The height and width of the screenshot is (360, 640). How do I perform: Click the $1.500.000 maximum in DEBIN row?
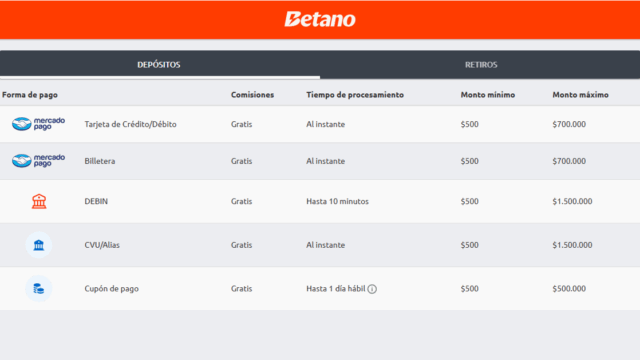point(572,201)
